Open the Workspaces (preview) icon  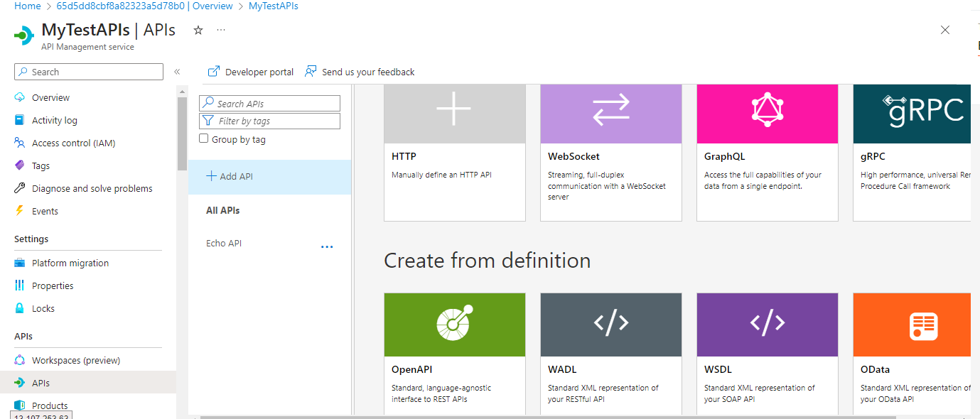(20, 360)
